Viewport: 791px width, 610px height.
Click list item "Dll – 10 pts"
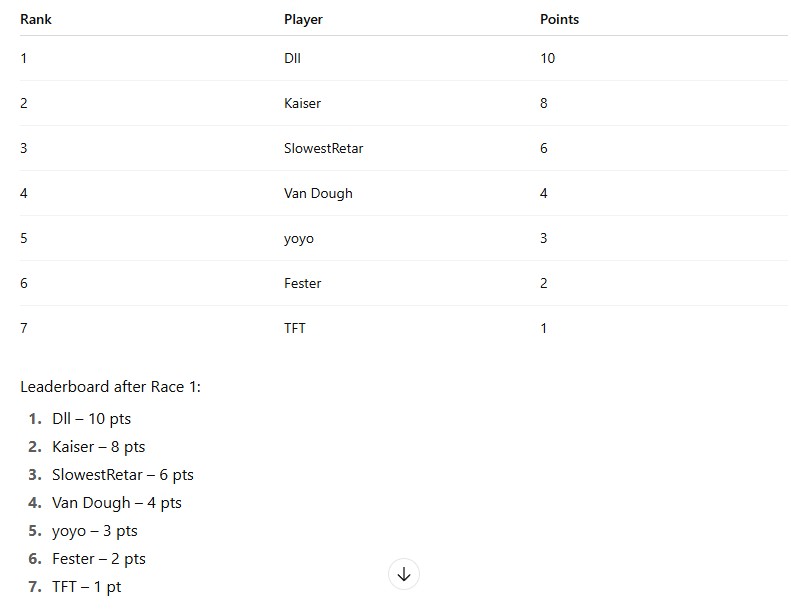coord(91,419)
